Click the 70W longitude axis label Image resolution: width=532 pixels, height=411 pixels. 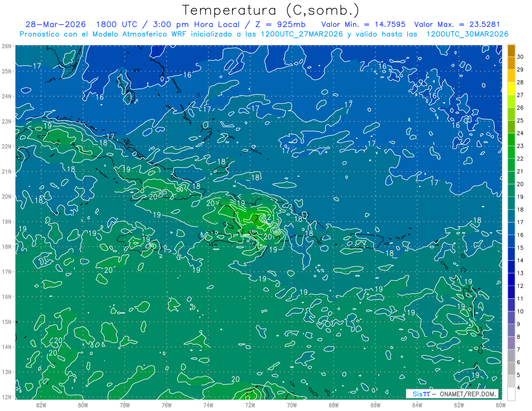pos(292,404)
